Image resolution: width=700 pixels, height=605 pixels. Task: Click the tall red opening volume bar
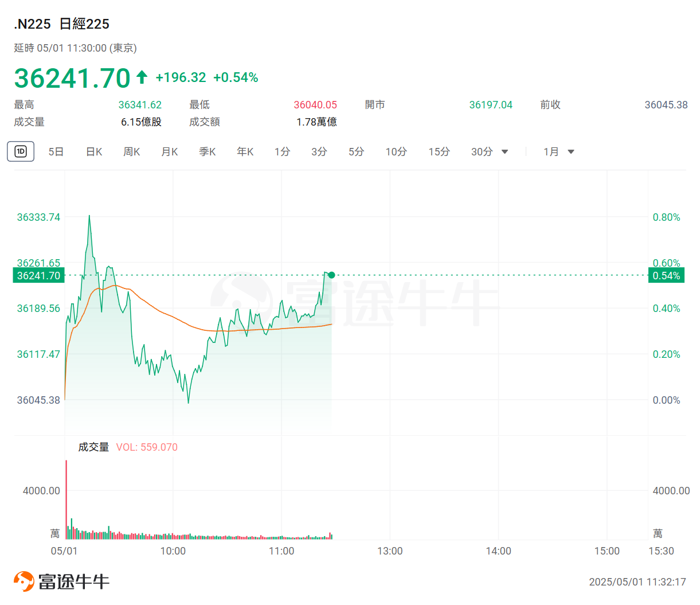pyautogui.click(x=66, y=498)
